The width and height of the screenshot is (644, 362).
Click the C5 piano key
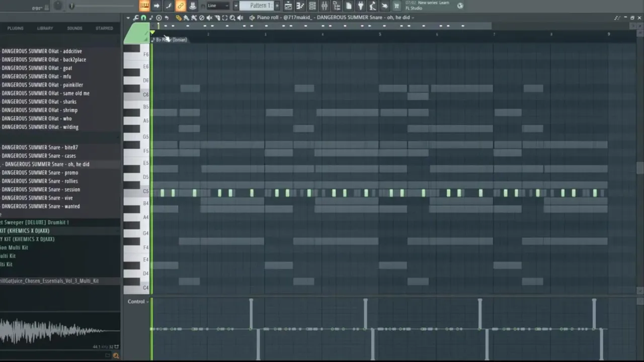click(137, 191)
